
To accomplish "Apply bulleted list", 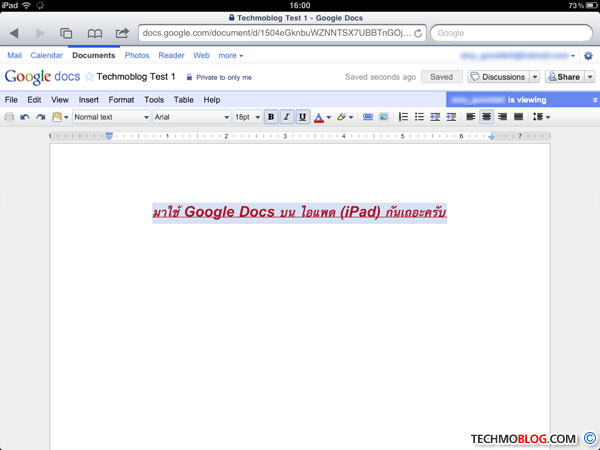I will 419,117.
